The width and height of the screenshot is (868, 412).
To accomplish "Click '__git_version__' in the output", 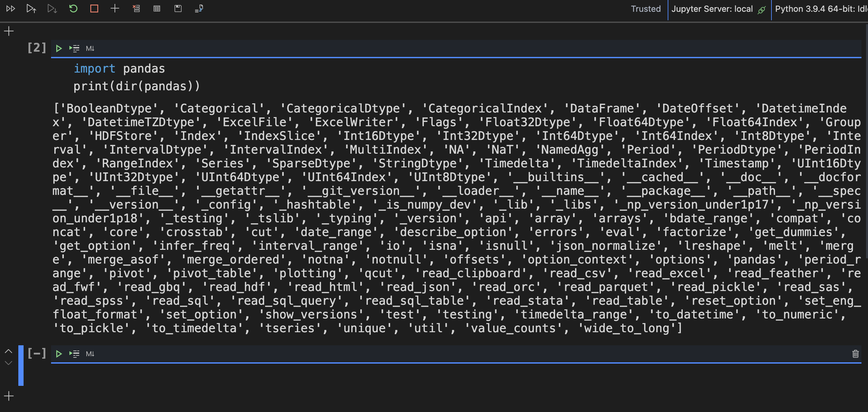I will pos(361,191).
